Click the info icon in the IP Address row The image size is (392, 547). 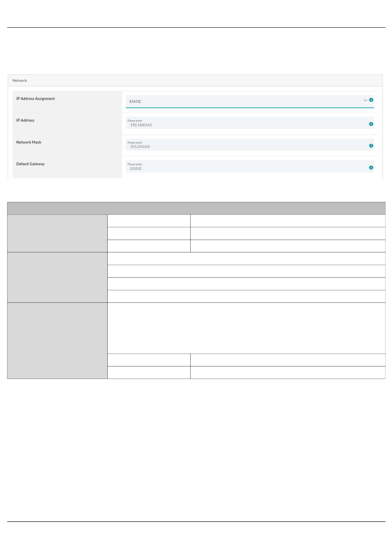click(x=371, y=124)
